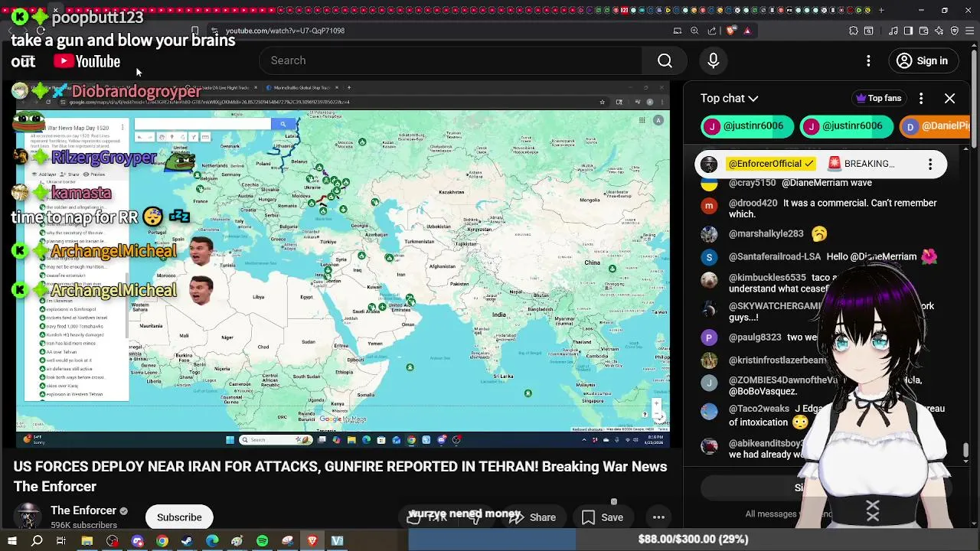This screenshot has width=980, height=551.
Task: Focus the YouTube search field
Action: (x=452, y=60)
